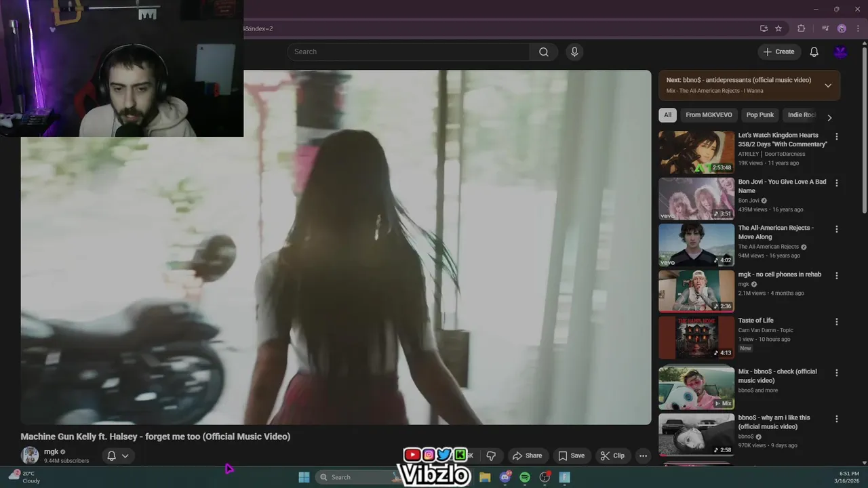This screenshot has width=868, height=488.
Task: Click '970K views • 9 days ago' text
Action: click(x=768, y=445)
